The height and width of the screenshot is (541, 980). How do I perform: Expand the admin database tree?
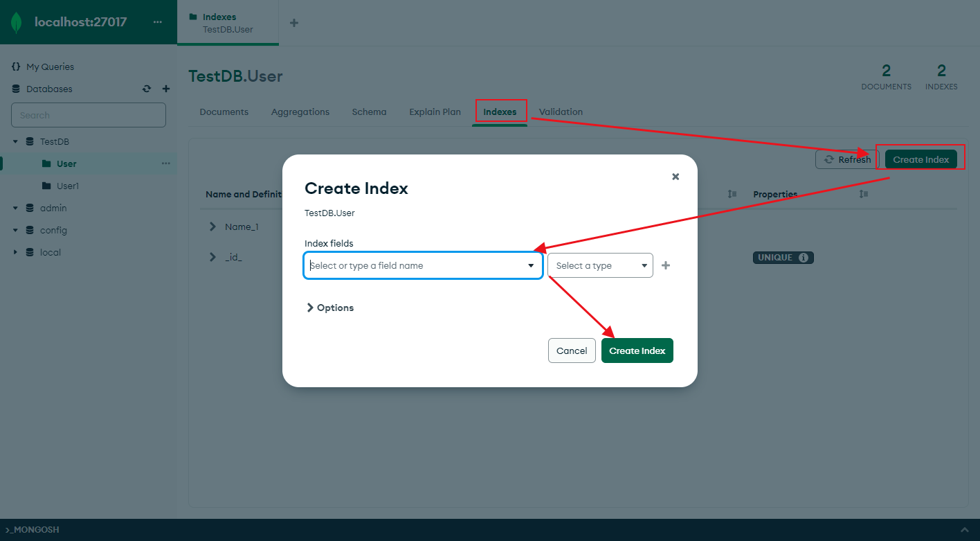tap(15, 208)
